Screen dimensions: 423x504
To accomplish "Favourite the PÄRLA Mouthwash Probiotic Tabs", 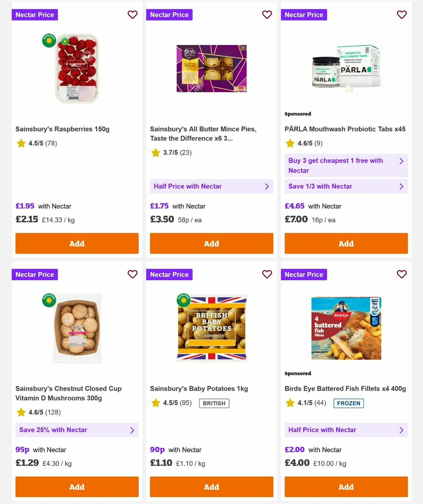I will [x=401, y=15].
